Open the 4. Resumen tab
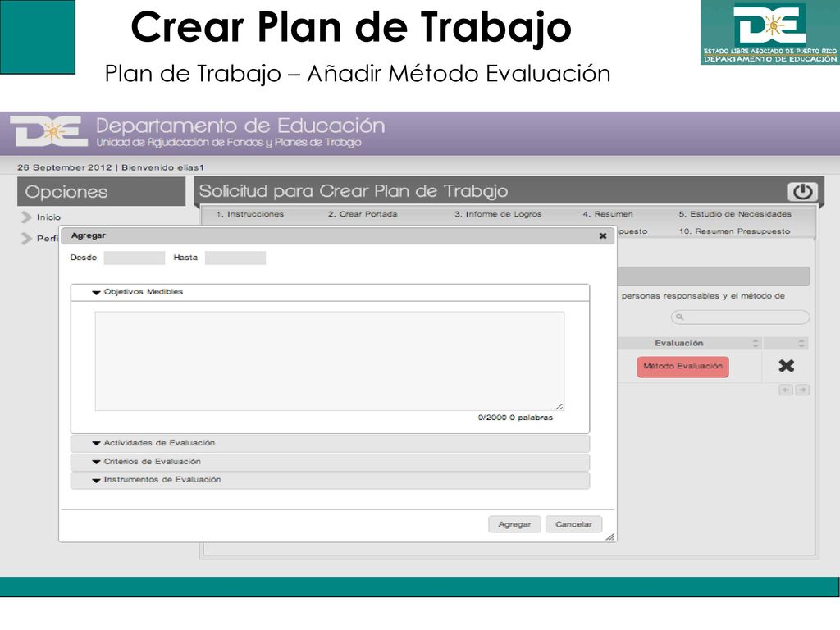This screenshot has height=630, width=840. [608, 214]
